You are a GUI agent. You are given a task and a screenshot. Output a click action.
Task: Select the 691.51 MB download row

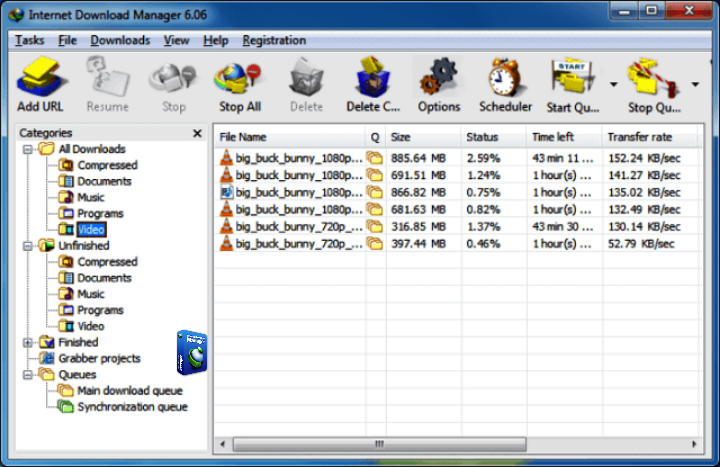point(458,175)
